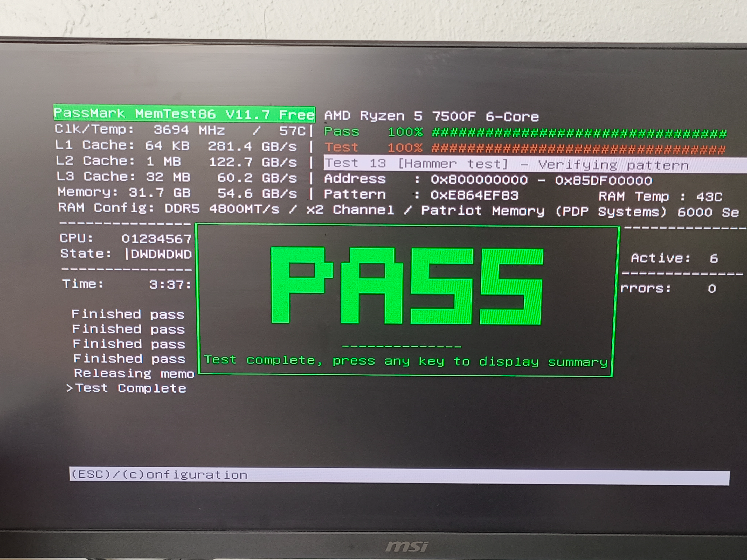Click the '57C' CPU temperature value
Screen dimensions: 747x560
[x=292, y=131]
